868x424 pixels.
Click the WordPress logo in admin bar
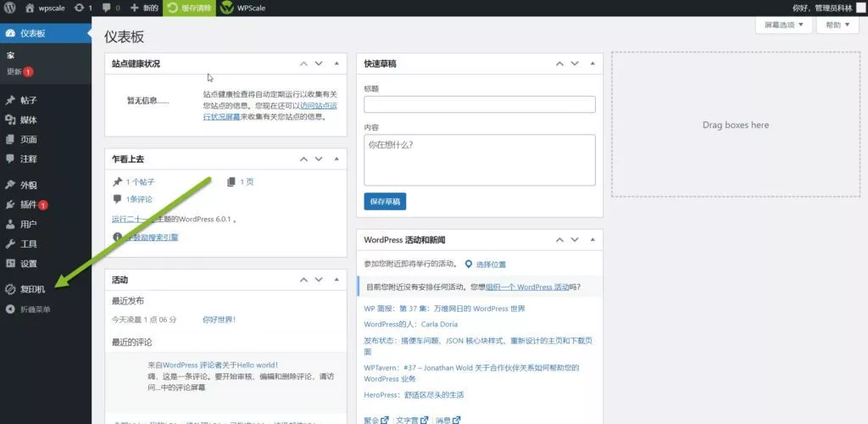click(11, 8)
